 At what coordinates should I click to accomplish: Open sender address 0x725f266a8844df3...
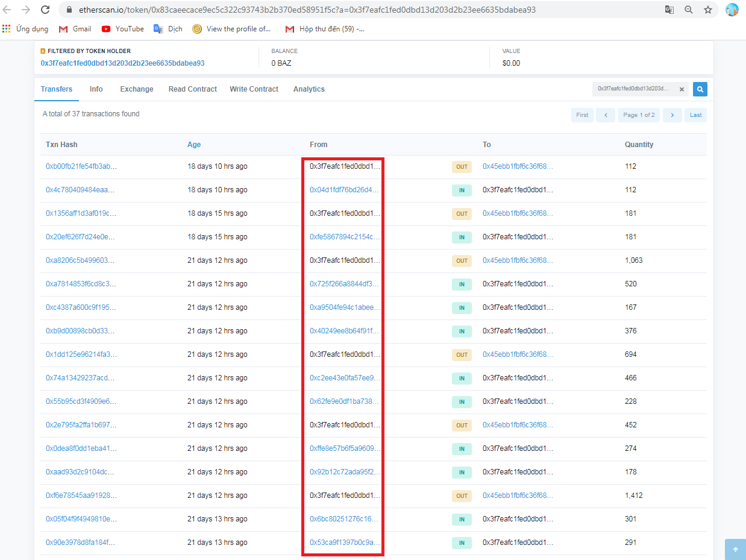[x=345, y=284]
